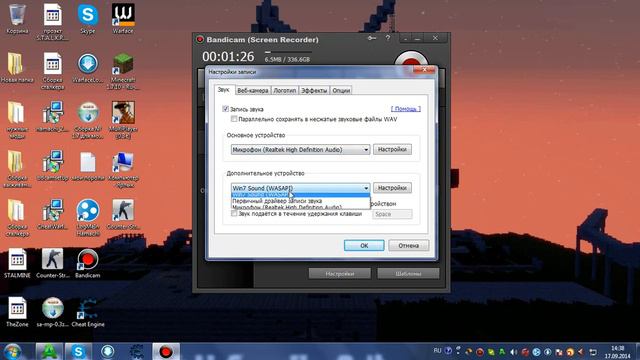Launch the LogMeIn Hamachi shortcut
The width and height of the screenshot is (640, 360).
(88, 217)
